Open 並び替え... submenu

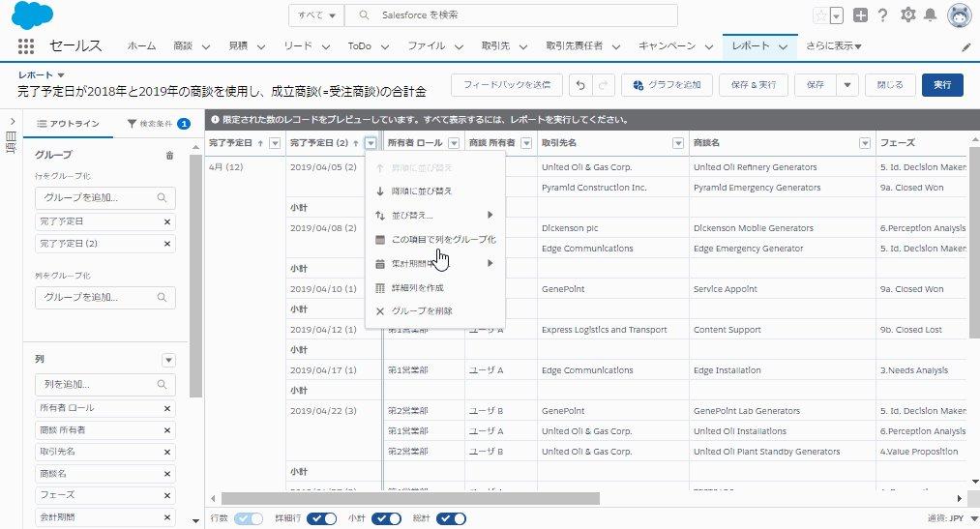tap(435, 216)
